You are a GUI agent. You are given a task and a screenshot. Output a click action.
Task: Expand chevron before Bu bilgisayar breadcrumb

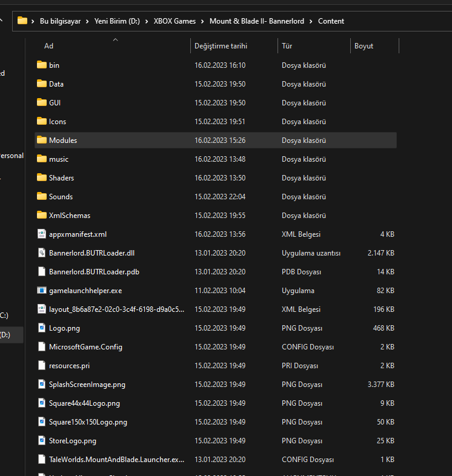point(33,21)
